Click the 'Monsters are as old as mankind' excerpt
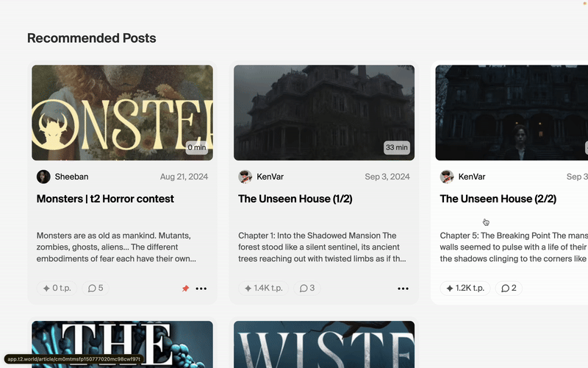This screenshot has height=368, width=588. click(116, 247)
